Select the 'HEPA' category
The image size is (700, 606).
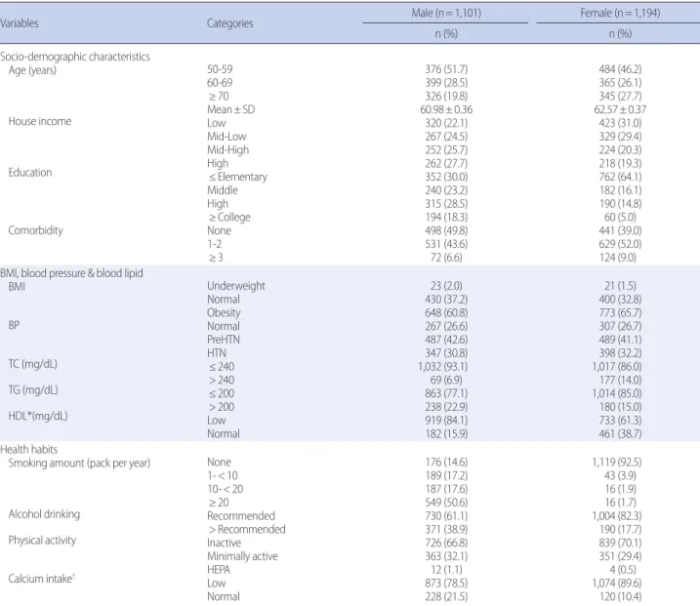[219, 570]
